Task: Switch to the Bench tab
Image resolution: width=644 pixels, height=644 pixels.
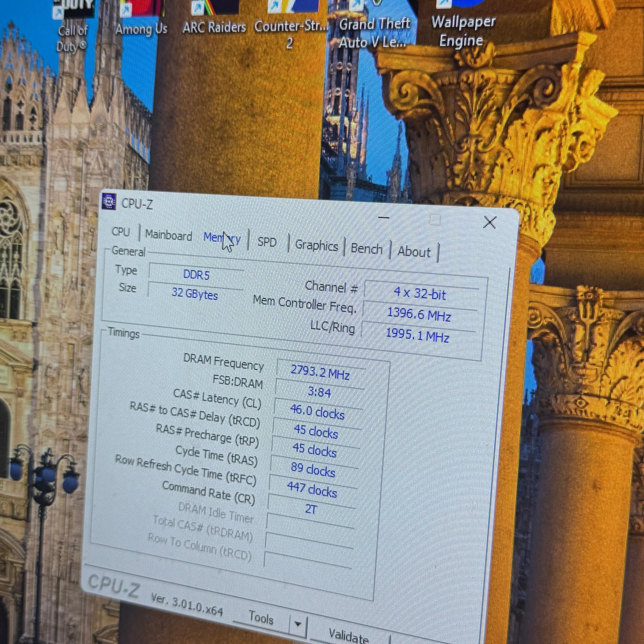Action: tap(366, 249)
